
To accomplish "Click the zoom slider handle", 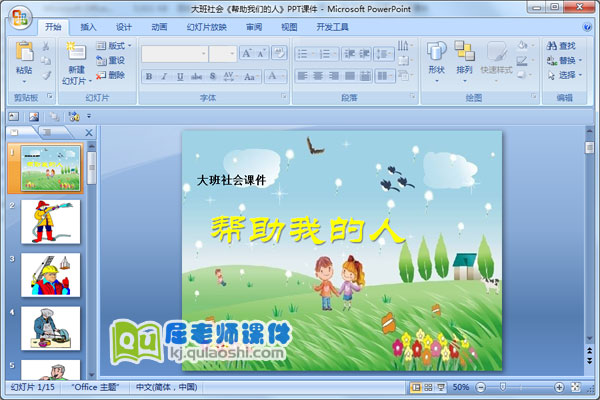I will click(503, 387).
